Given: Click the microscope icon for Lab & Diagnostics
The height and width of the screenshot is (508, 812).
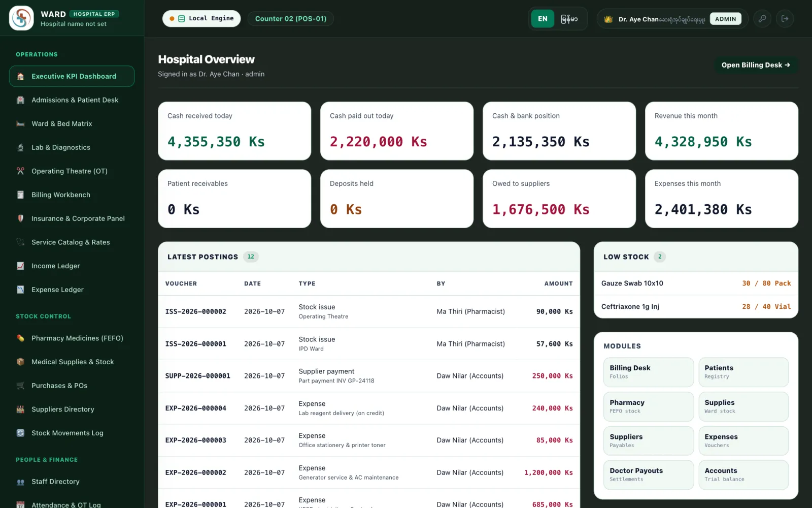Looking at the screenshot, I should coord(20,148).
